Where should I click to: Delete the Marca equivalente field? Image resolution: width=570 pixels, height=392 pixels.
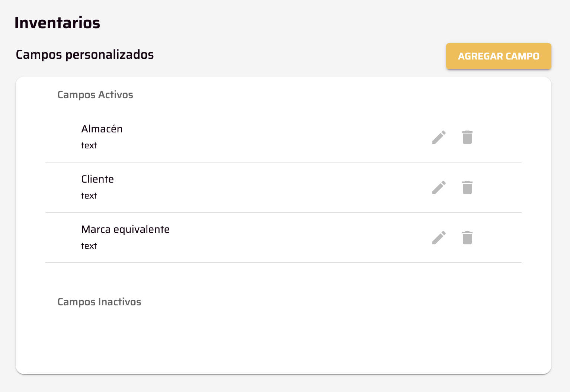coord(467,238)
